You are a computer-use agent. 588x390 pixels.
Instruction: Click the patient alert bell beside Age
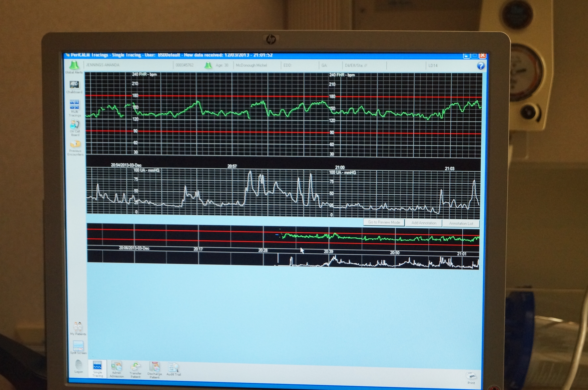(x=208, y=65)
